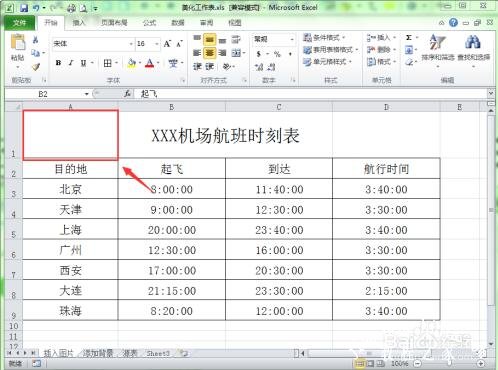Image resolution: width=498 pixels, height=370 pixels.
Task: Toggle align text right
Action: click(223, 53)
